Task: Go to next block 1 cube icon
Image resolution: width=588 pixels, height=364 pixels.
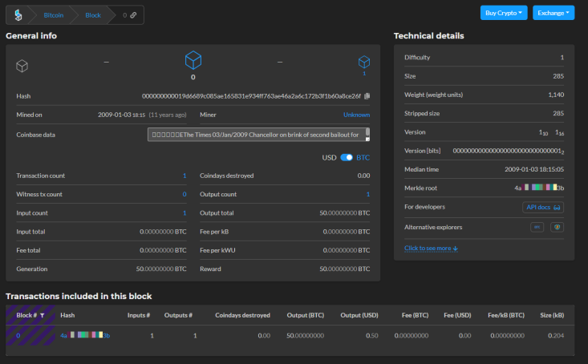Action: point(364,62)
